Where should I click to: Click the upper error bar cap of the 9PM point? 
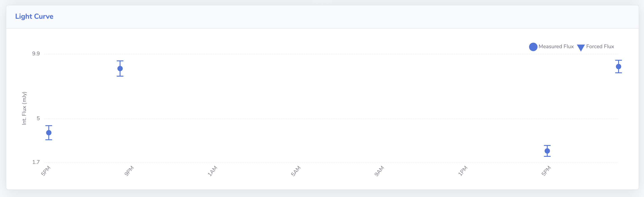(x=120, y=61)
